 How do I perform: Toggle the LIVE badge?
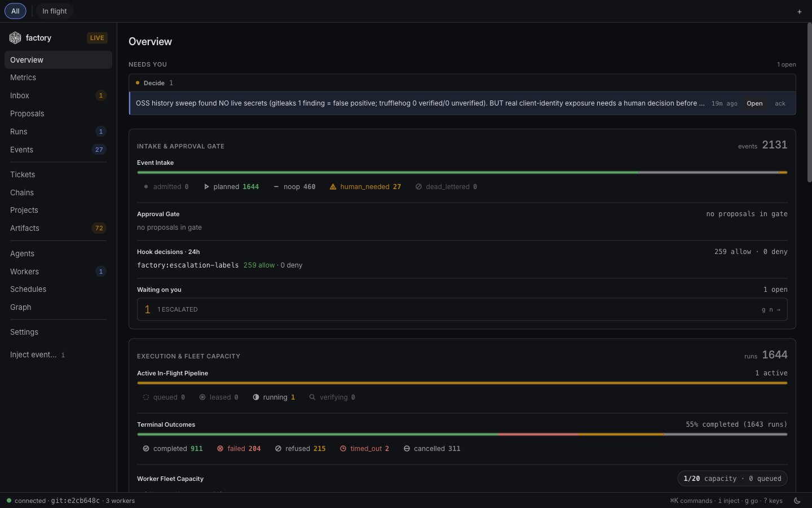[x=97, y=38]
